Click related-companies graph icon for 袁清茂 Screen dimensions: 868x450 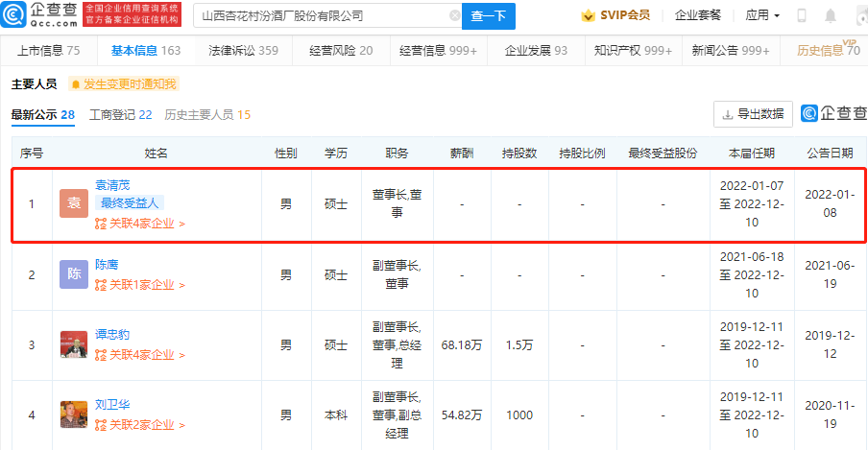(x=100, y=224)
